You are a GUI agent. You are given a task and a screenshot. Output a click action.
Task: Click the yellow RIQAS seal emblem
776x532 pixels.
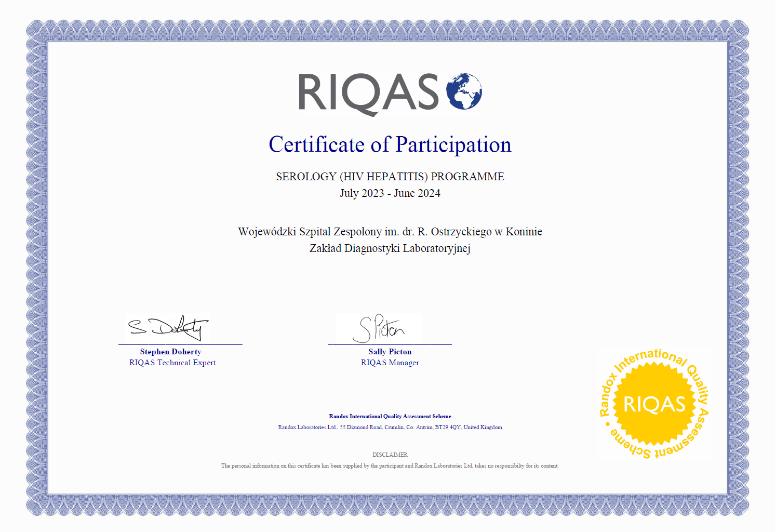click(x=654, y=404)
